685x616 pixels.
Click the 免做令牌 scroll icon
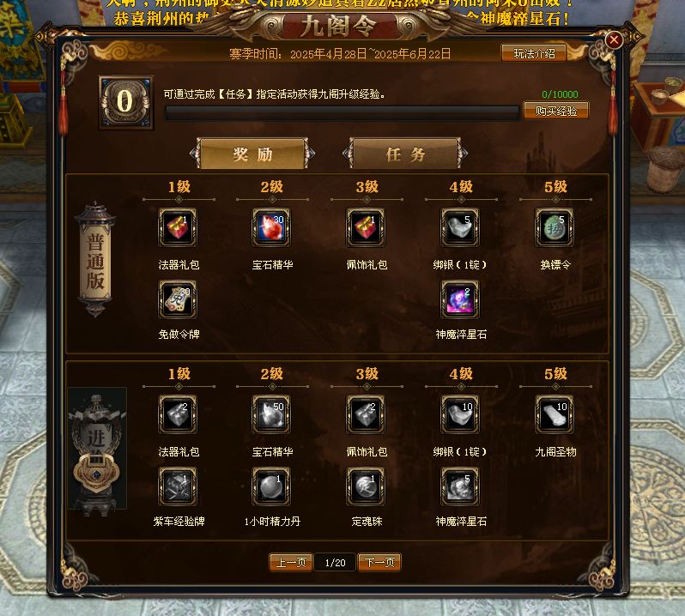point(178,299)
